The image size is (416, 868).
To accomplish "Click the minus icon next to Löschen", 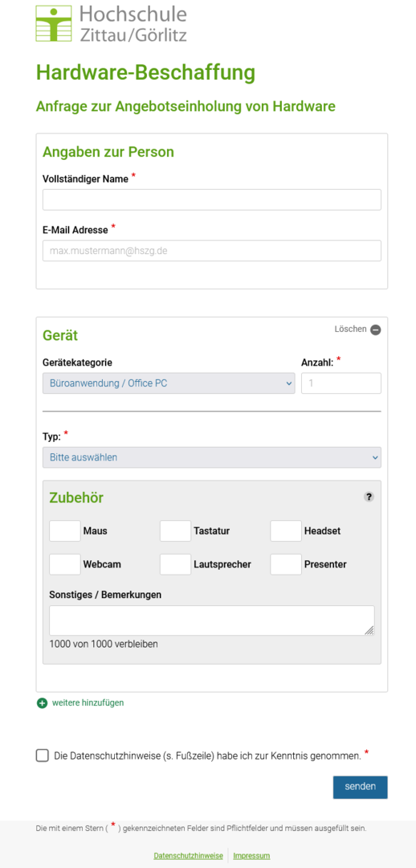I will [376, 330].
